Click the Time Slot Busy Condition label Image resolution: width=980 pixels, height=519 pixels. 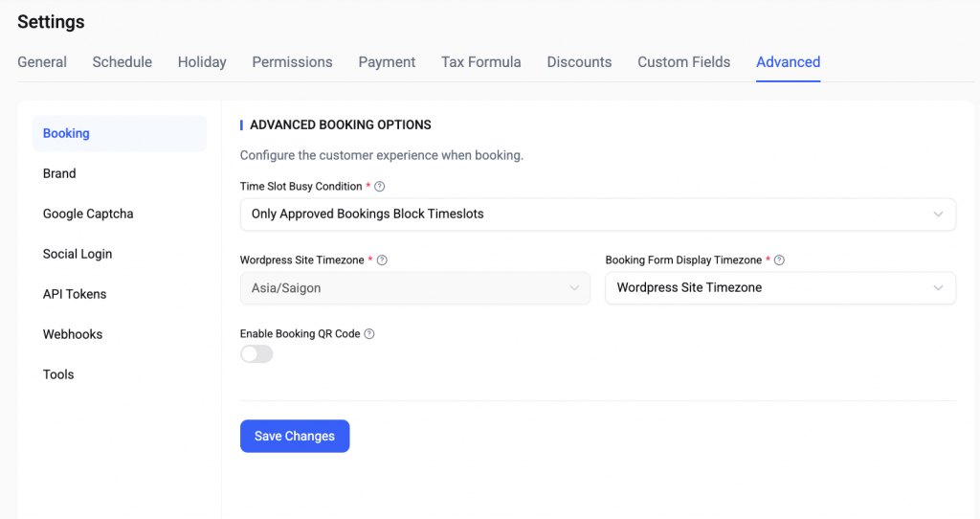click(301, 187)
